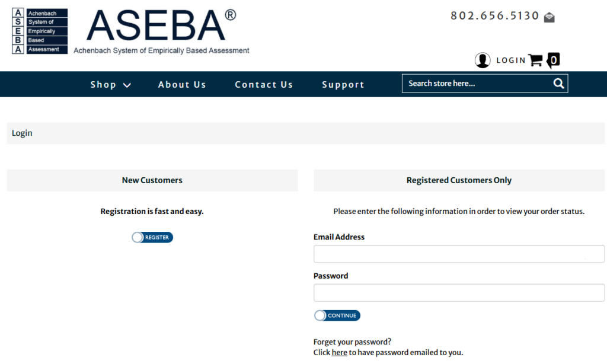
Task: Select Support in the navigation bar
Action: (x=343, y=85)
